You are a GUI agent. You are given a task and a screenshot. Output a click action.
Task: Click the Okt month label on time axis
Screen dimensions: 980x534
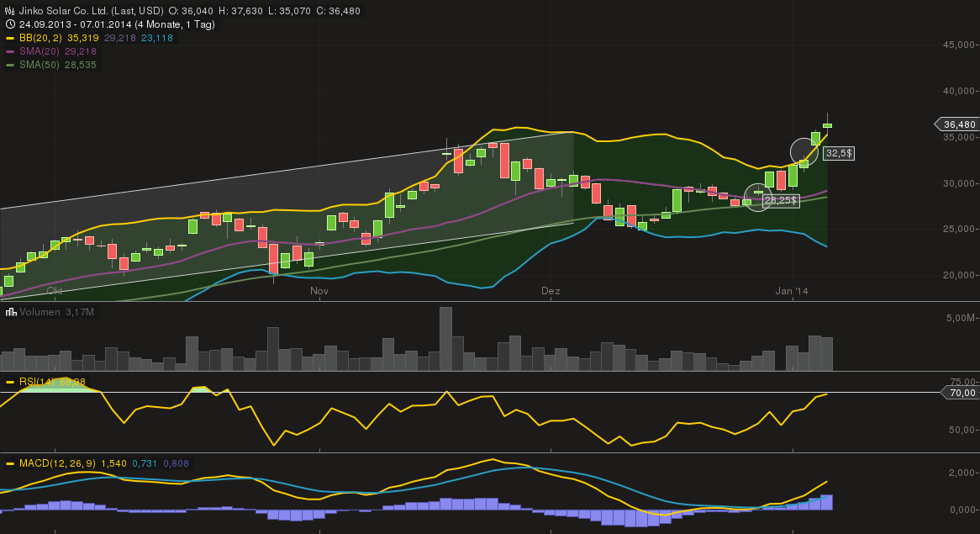point(55,291)
